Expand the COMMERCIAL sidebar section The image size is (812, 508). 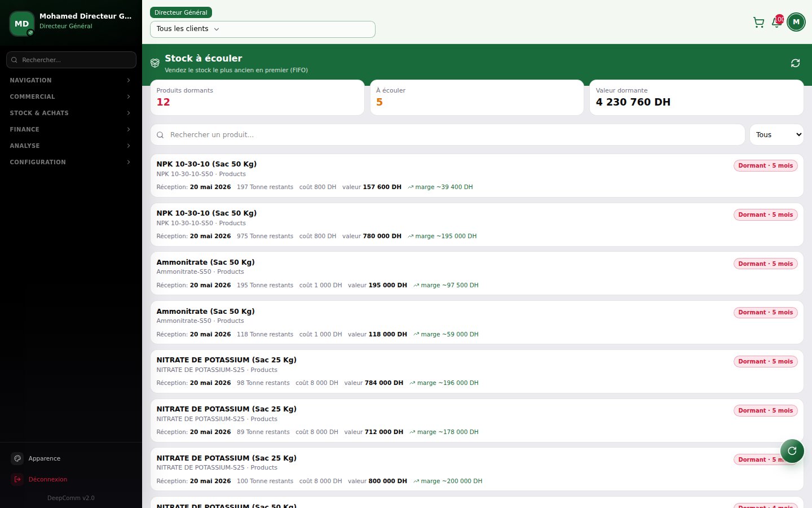(x=71, y=97)
